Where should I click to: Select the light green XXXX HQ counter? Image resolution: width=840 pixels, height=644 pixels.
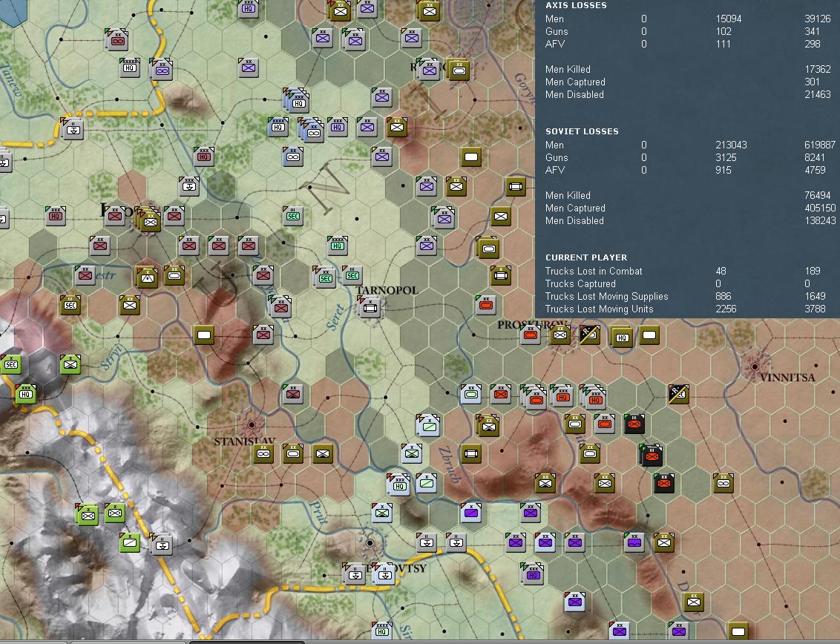tap(337, 246)
